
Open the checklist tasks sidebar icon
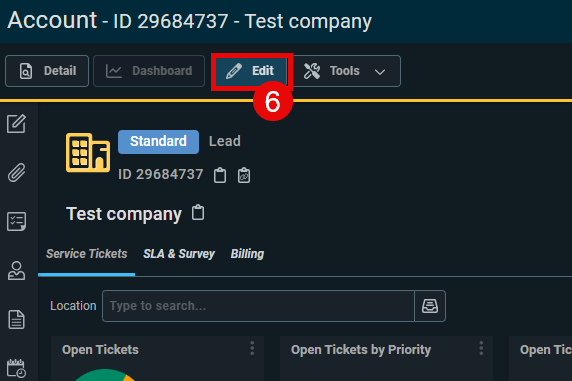tap(16, 221)
